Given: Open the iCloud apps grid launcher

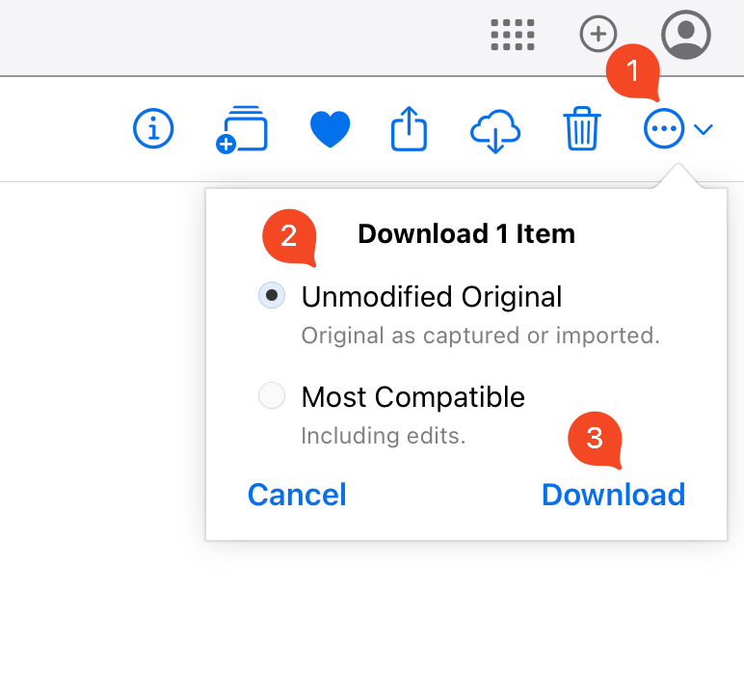Looking at the screenshot, I should coord(512,35).
